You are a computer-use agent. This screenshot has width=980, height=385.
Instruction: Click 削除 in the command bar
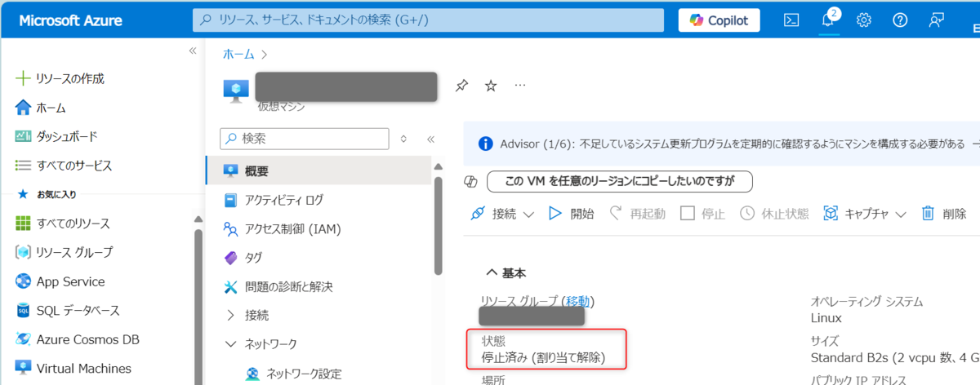944,214
